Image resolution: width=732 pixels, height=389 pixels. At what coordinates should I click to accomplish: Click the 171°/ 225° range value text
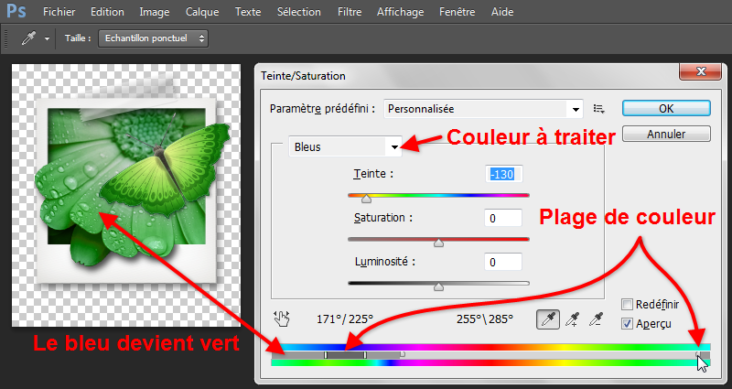[345, 319]
